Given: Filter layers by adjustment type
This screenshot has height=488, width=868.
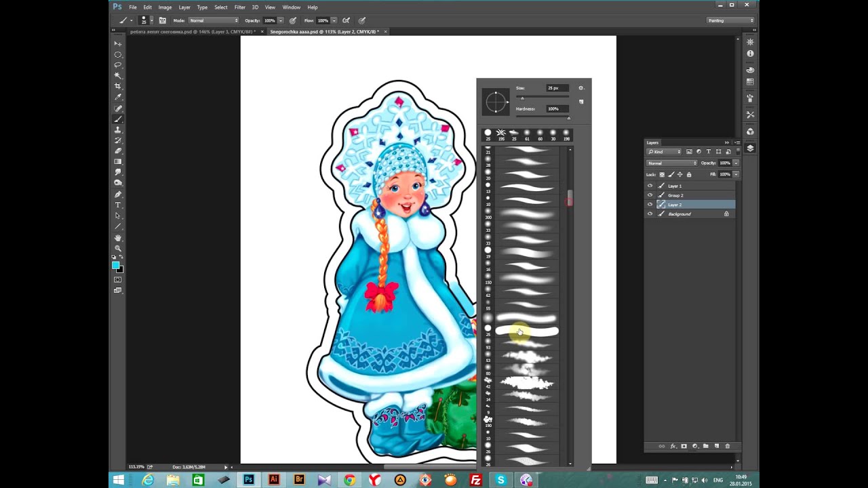Looking at the screenshot, I should tap(698, 152).
